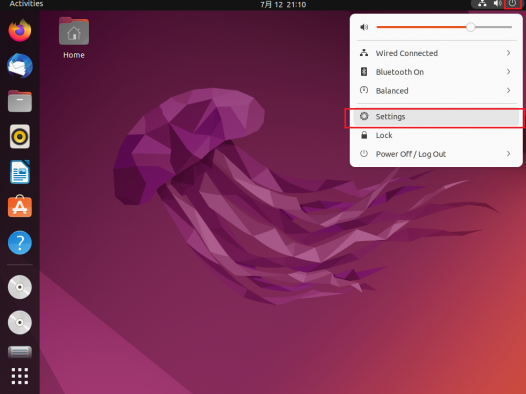Open the first disc drive in dock

(20, 287)
